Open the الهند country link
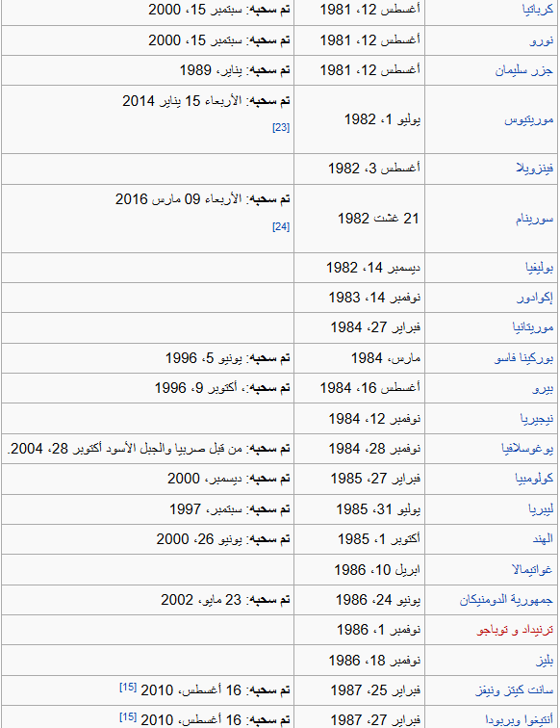560x728 pixels. pyautogui.click(x=543, y=539)
